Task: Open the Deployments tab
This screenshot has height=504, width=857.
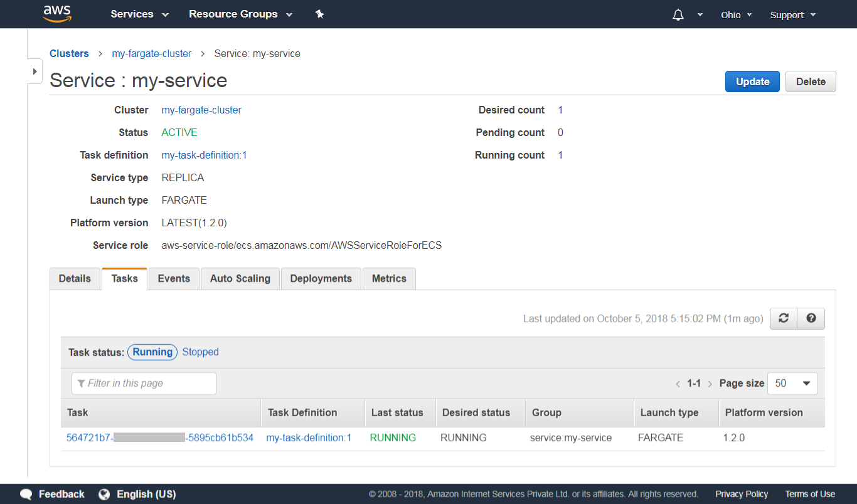Action: (x=321, y=279)
